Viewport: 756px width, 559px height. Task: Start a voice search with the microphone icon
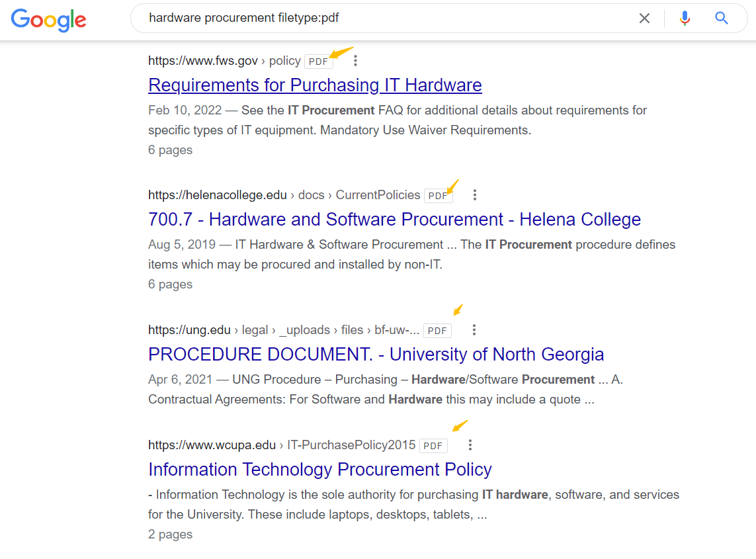click(x=685, y=18)
